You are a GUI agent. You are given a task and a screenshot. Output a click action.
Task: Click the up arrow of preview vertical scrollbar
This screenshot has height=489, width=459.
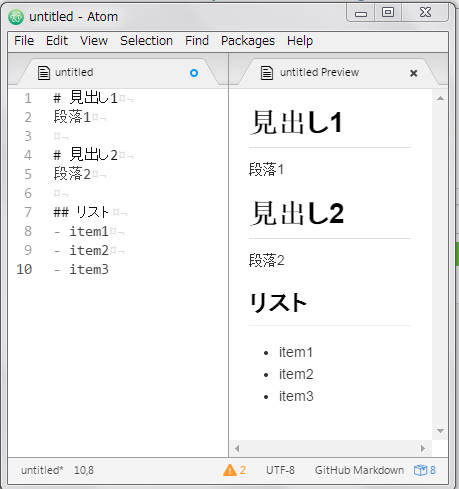(440, 98)
